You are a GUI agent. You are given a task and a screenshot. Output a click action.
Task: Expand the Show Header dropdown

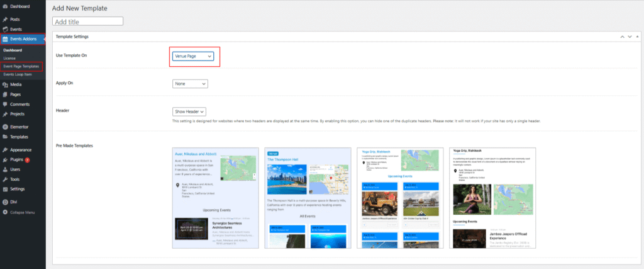[x=189, y=112]
